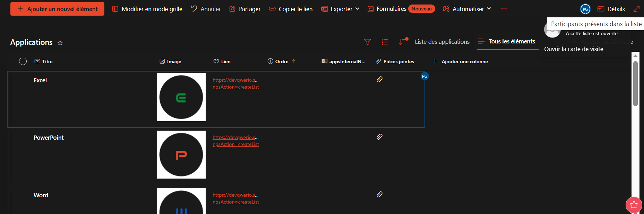Open the Détails pane
Screen dimensions: 644x214
tap(611, 9)
